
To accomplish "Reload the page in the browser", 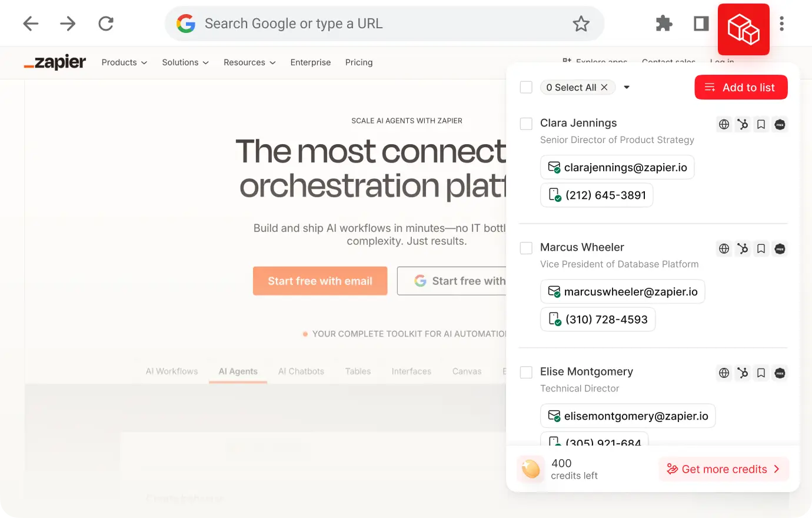I will pos(106,24).
